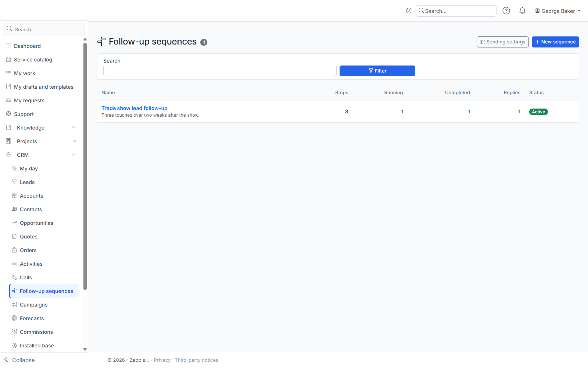Click sequence count badge beside title
The height and width of the screenshot is (368, 588).
[204, 42]
